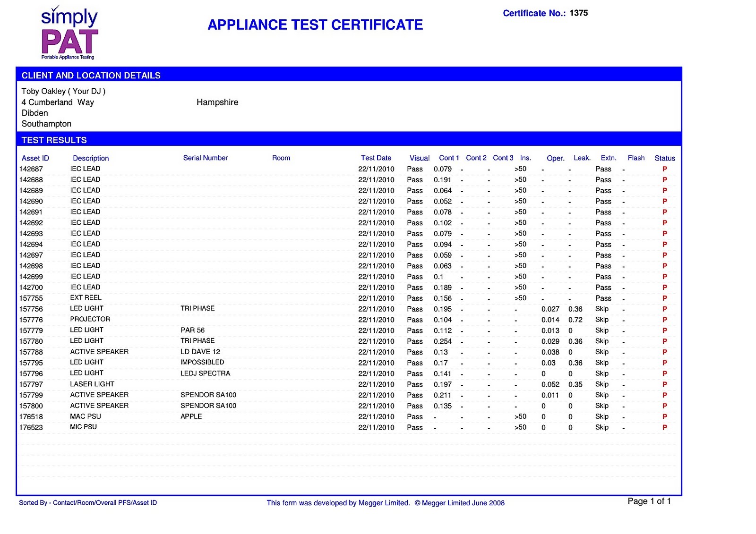Click the Description column header
Screen dimensions: 756x534
91,158
